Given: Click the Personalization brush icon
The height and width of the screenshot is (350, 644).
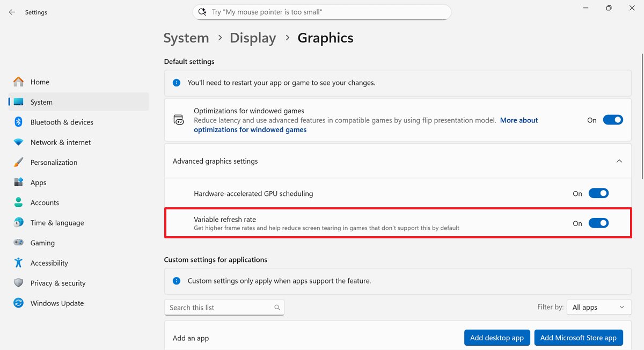Looking at the screenshot, I should tap(18, 162).
